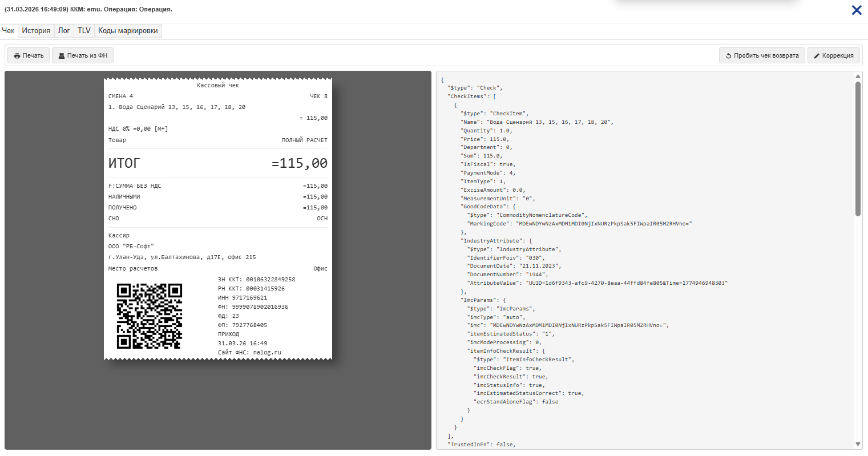Open the Лог tab
This screenshot has height=456, width=868.
tap(64, 31)
